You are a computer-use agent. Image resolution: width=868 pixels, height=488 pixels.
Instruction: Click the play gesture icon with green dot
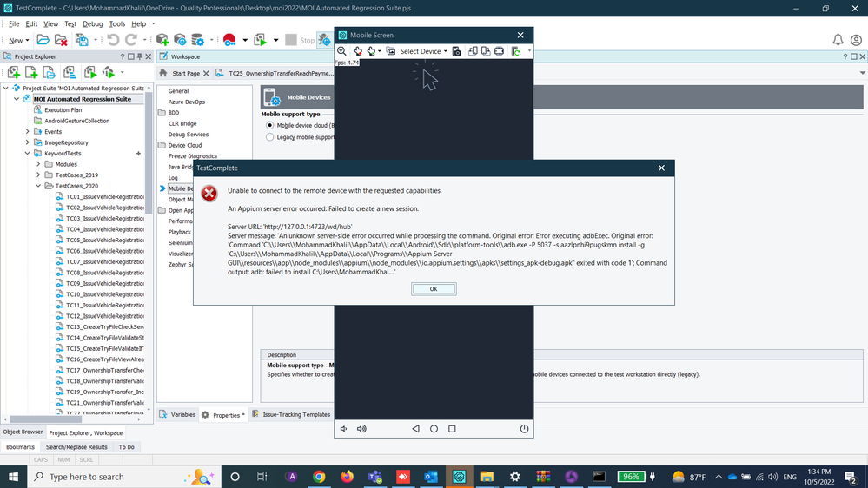pyautogui.click(x=371, y=51)
